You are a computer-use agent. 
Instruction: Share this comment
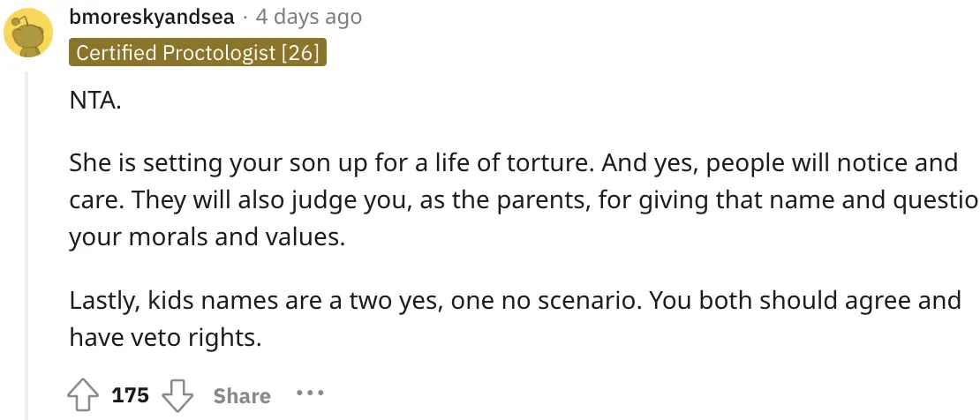coord(241,395)
